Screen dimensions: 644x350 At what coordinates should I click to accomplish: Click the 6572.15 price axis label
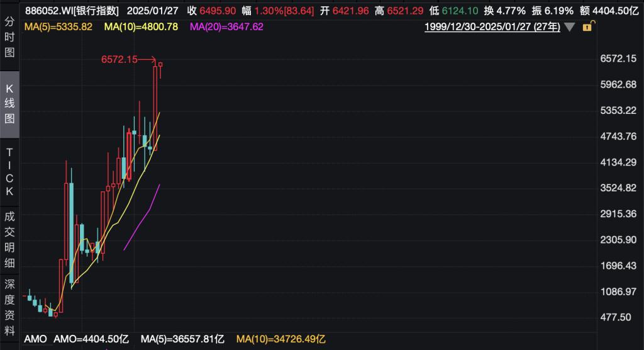pos(618,59)
